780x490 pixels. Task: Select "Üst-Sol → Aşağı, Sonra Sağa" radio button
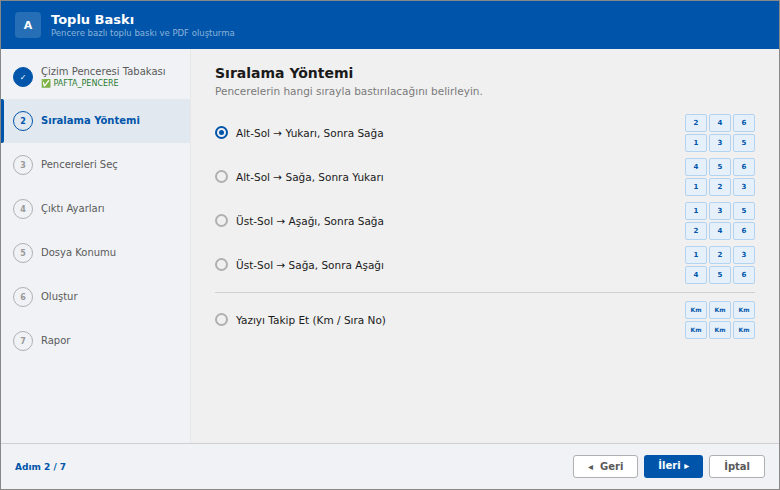point(221,220)
